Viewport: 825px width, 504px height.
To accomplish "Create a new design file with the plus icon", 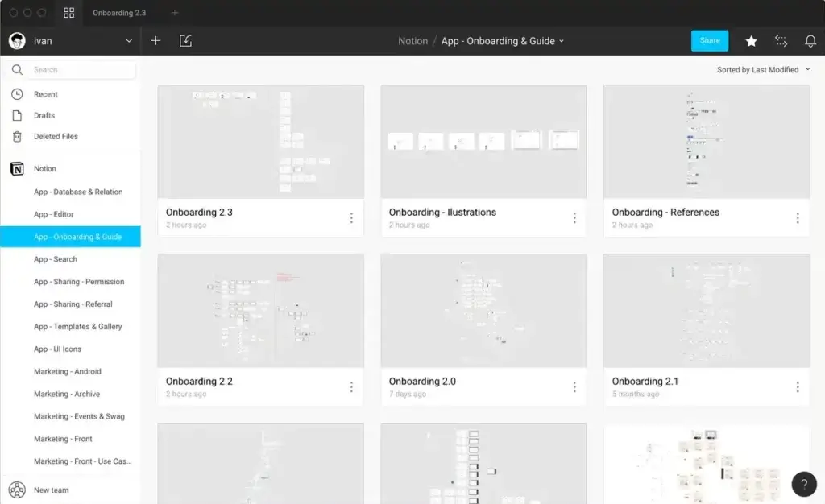I will click(155, 39).
